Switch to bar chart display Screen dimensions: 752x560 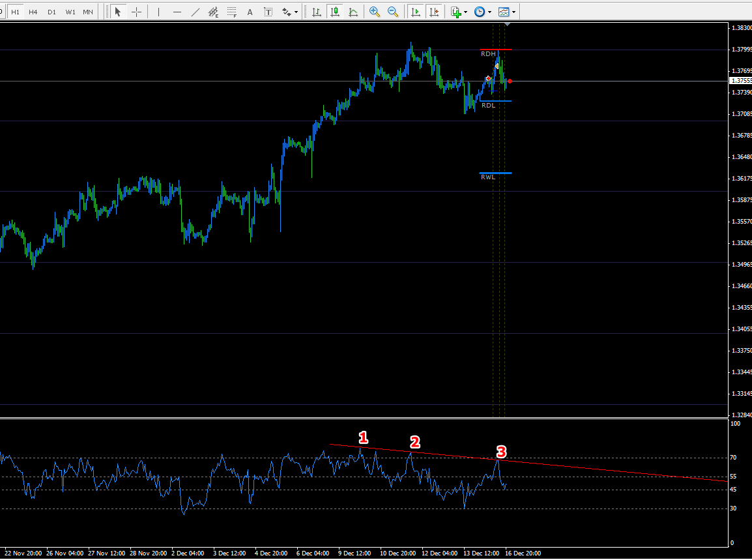pos(317,12)
